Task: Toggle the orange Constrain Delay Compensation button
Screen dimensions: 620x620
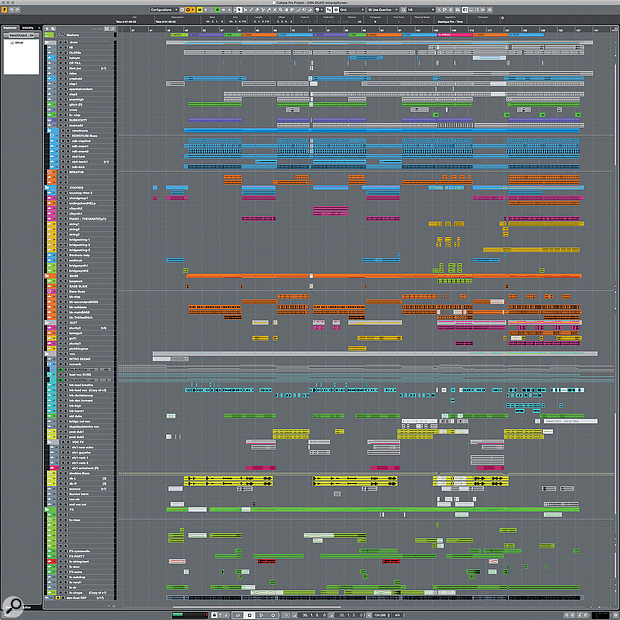Action: [x=190, y=9]
